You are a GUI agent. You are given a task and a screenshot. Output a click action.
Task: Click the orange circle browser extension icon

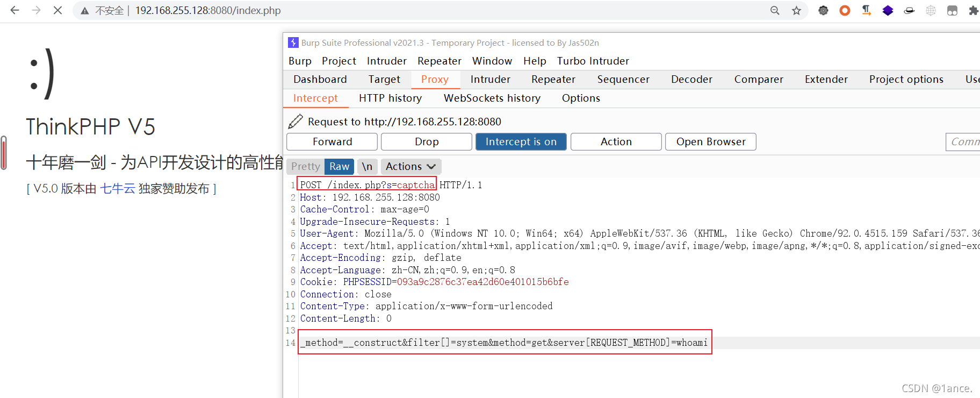pyautogui.click(x=845, y=10)
